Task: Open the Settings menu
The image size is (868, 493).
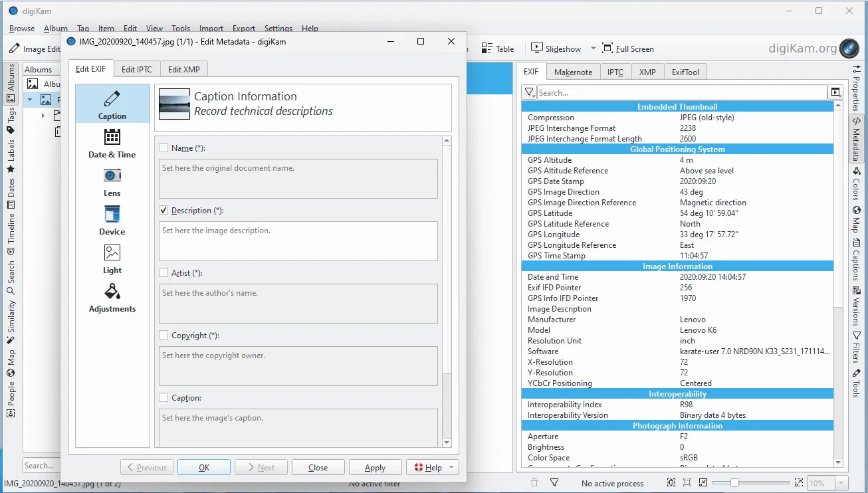Action: [278, 29]
